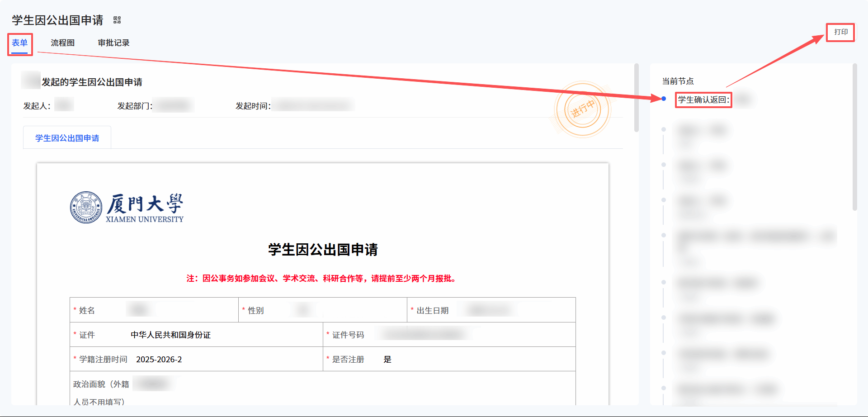Viewport: 868px width, 417px height.
Task: Click the blue current-node timeline dot
Action: pos(664,99)
